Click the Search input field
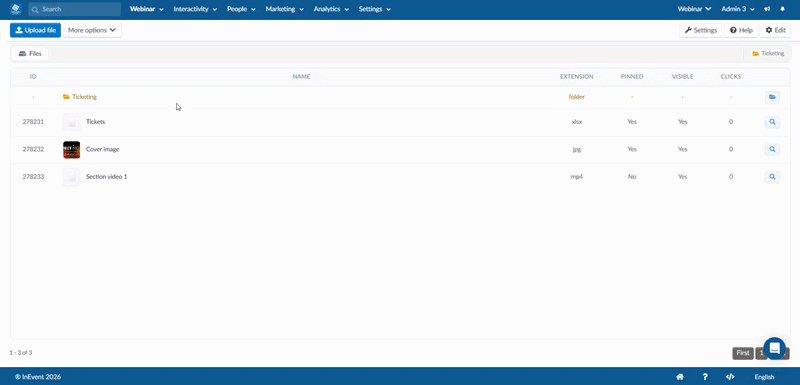 pyautogui.click(x=74, y=9)
